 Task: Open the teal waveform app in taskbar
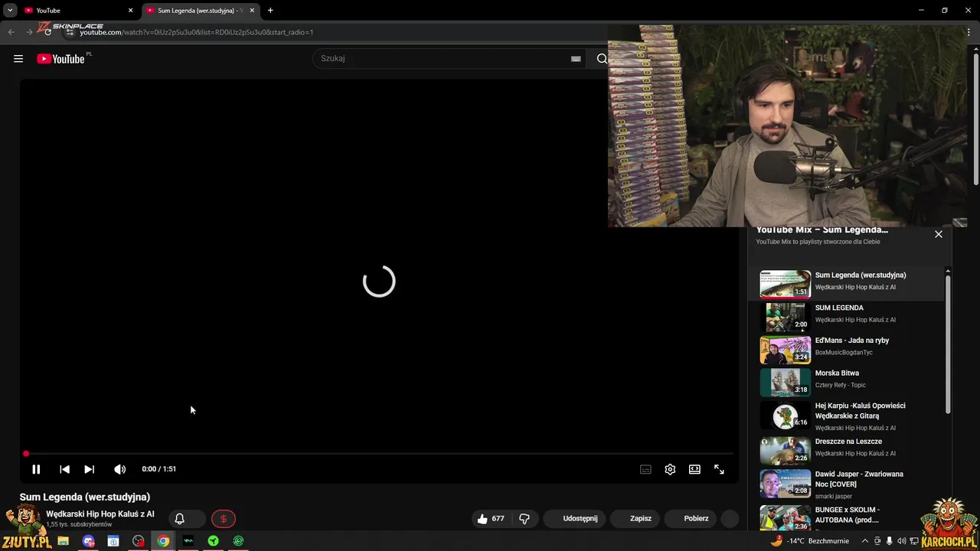coord(188,541)
